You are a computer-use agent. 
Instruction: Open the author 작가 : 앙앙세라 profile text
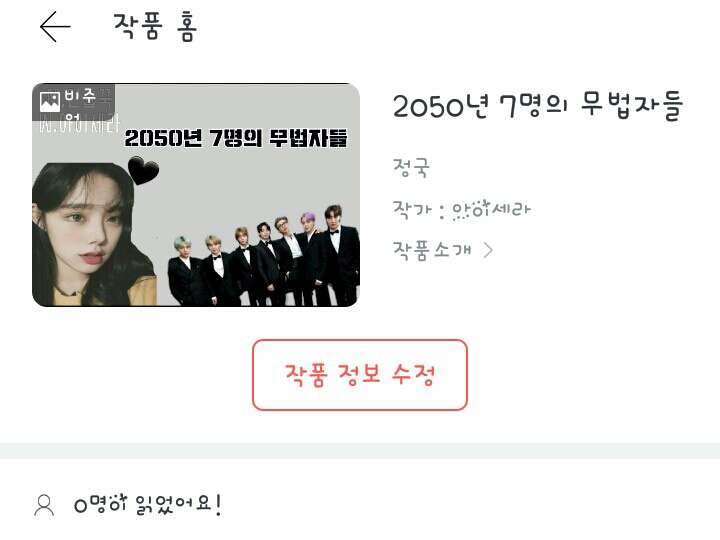(x=461, y=209)
